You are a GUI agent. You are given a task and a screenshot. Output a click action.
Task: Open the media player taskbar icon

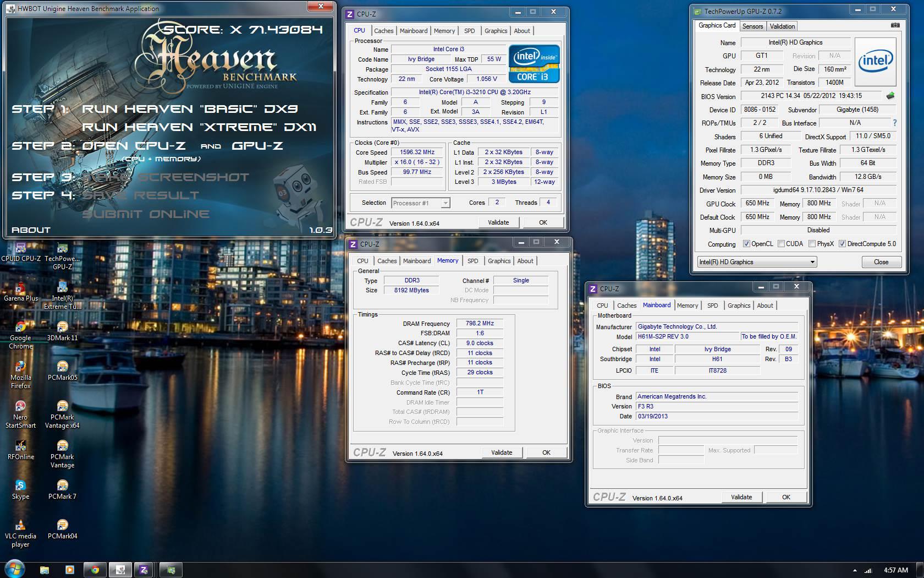click(69, 570)
